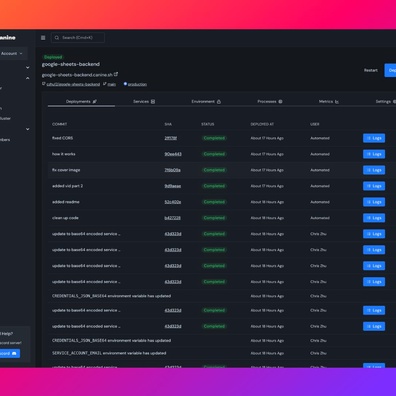Collapse the sidebar section with the up chevron
The height and width of the screenshot is (396, 396).
[x=28, y=78]
